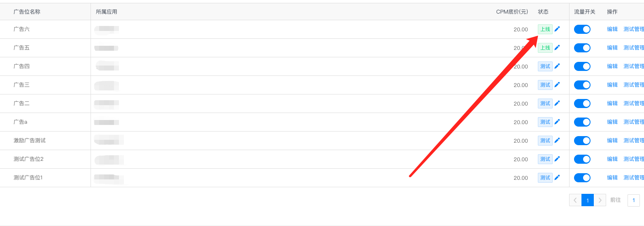Click the 前往 page number input box
644x226 pixels.
(634, 200)
